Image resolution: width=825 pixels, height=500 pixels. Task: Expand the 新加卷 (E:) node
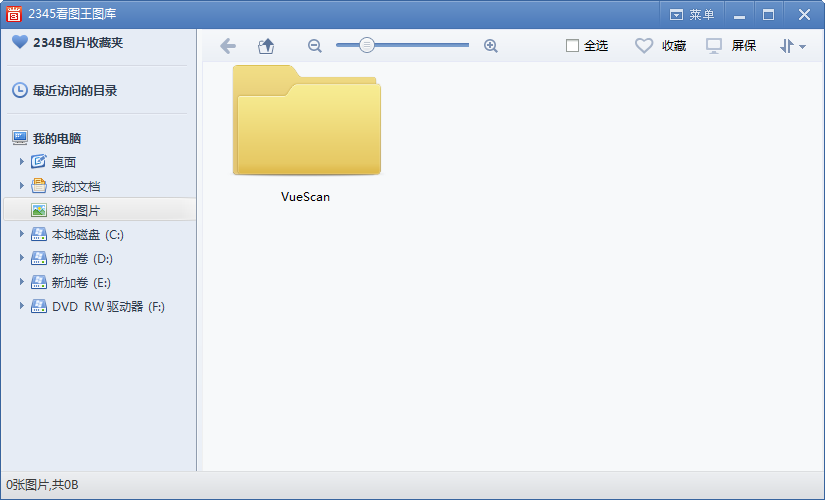(22, 282)
